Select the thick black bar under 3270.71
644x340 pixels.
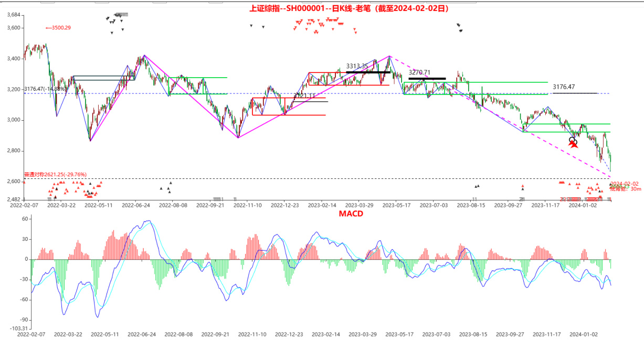pyautogui.click(x=427, y=79)
